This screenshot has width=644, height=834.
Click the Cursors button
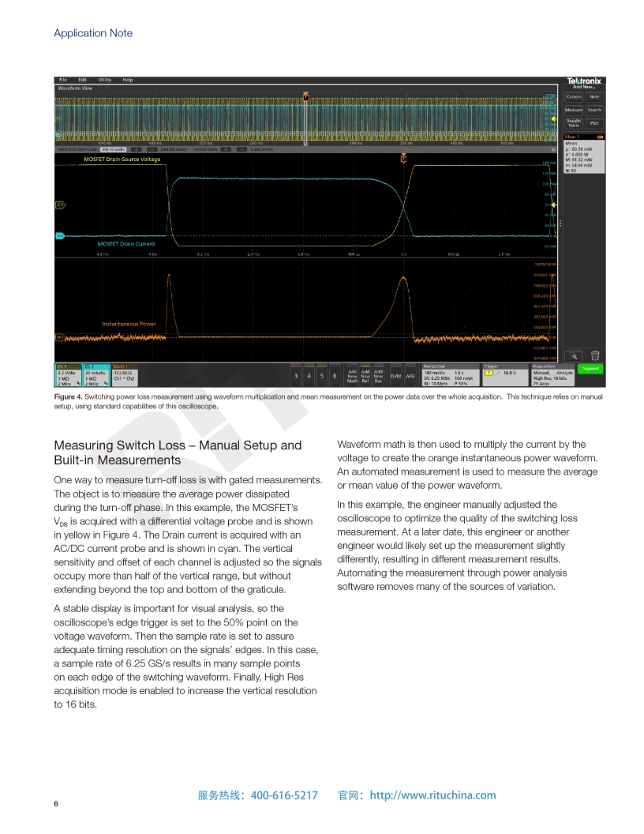574,97
